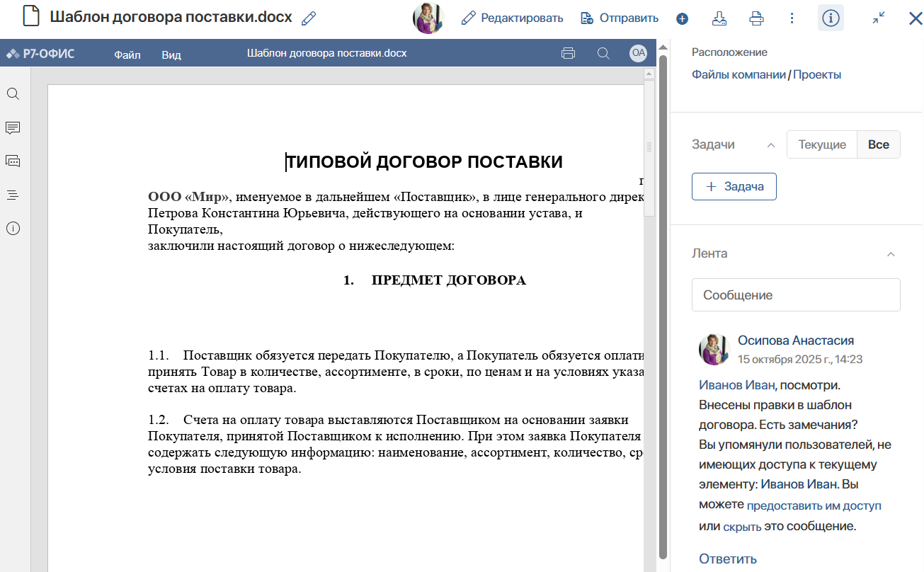
Task: Open the about info icon in the sidebar
Action: click(13, 228)
